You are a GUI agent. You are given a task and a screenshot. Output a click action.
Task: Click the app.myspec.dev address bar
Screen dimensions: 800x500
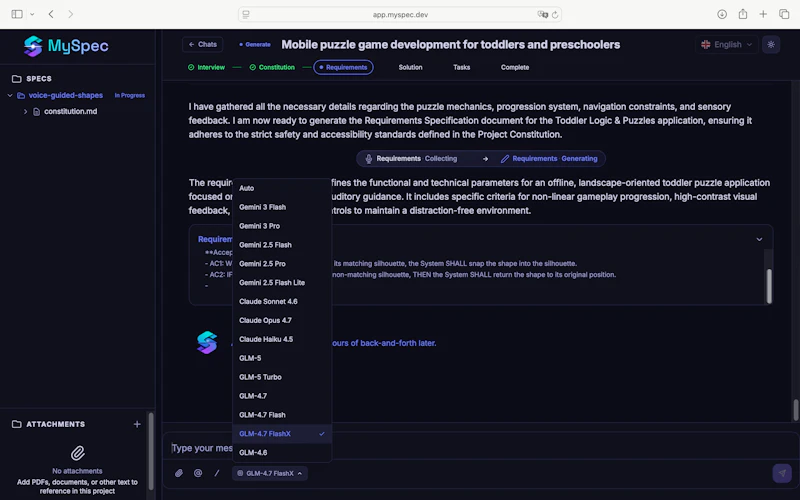400,15
